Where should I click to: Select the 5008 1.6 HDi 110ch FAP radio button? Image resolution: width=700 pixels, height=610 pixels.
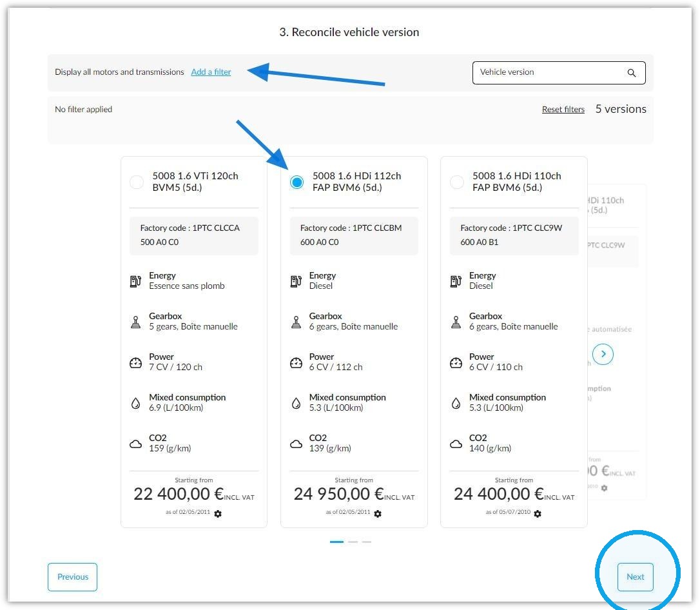pos(457,182)
